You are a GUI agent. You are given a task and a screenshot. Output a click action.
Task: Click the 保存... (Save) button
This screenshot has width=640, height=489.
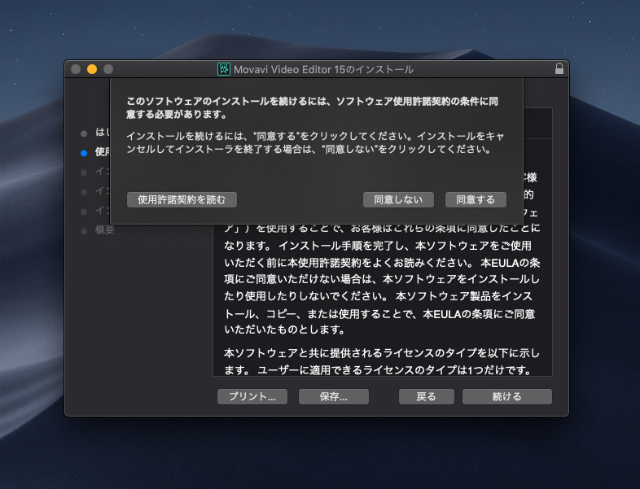coord(334,396)
